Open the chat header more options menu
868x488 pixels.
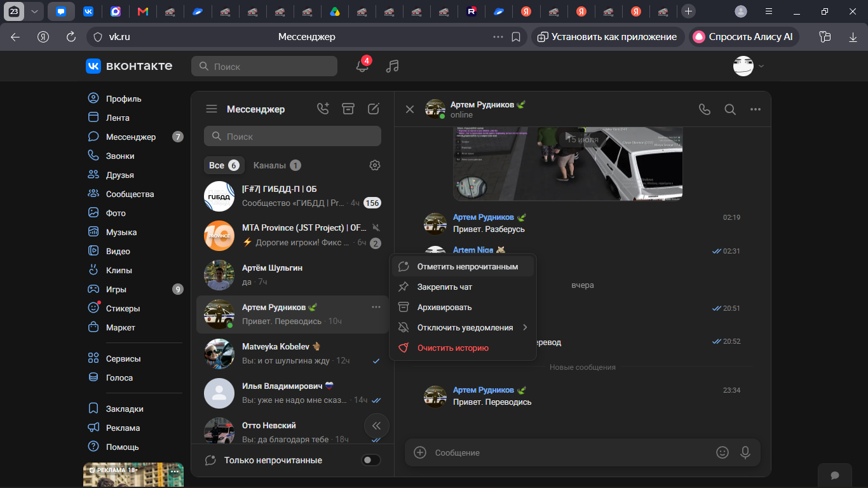coord(756,109)
